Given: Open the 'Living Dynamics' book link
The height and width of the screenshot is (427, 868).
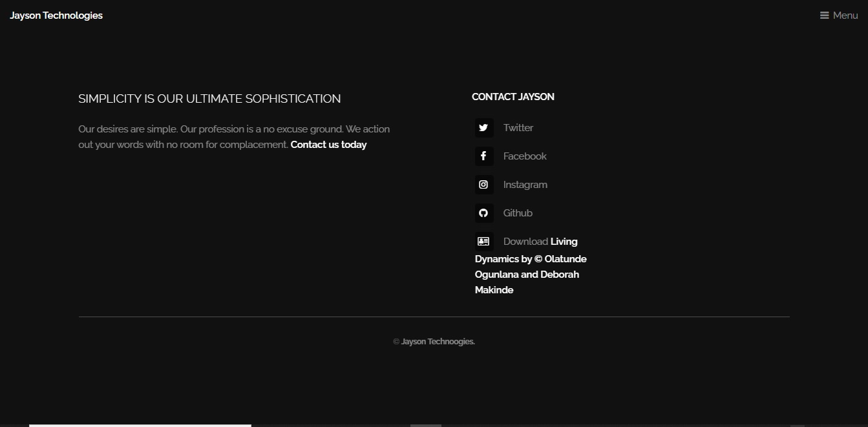Looking at the screenshot, I should coord(530,267).
